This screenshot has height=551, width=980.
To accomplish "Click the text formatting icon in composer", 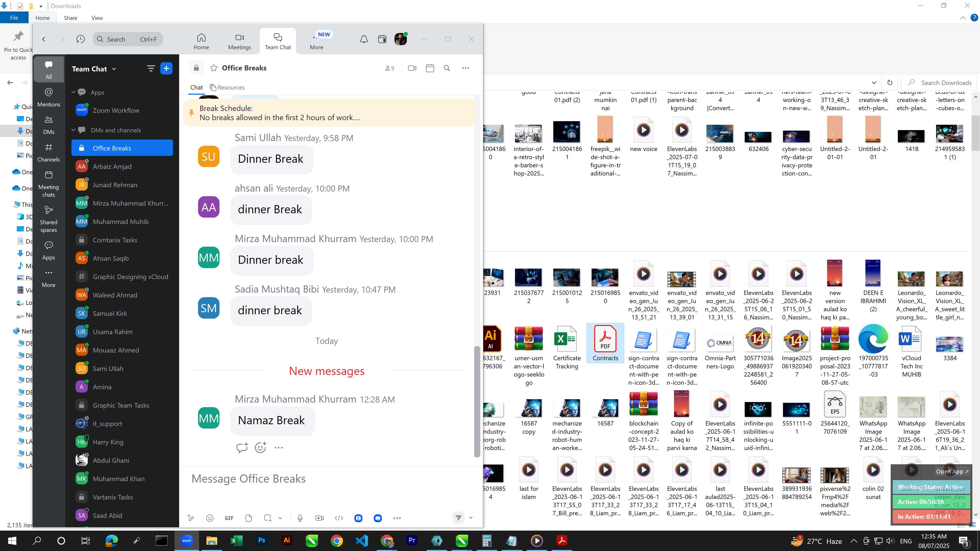I will pos(191,518).
